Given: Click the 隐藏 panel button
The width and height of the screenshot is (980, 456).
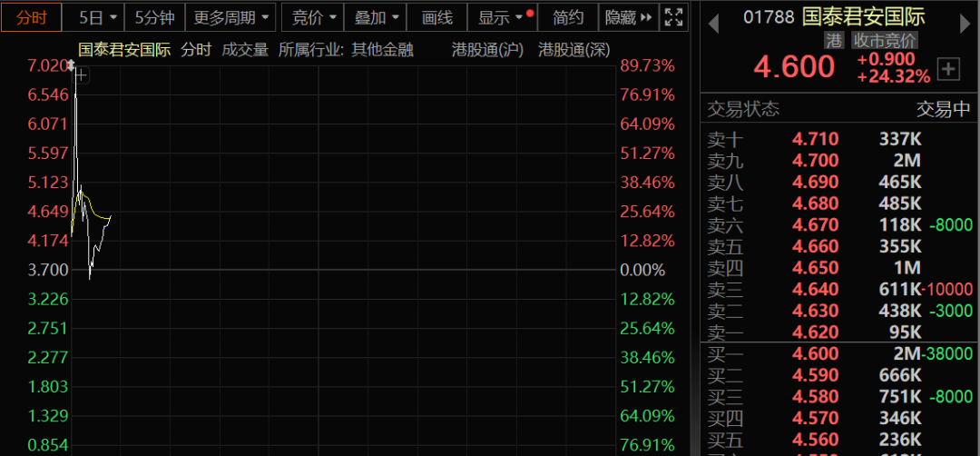Looking at the screenshot, I should (628, 17).
